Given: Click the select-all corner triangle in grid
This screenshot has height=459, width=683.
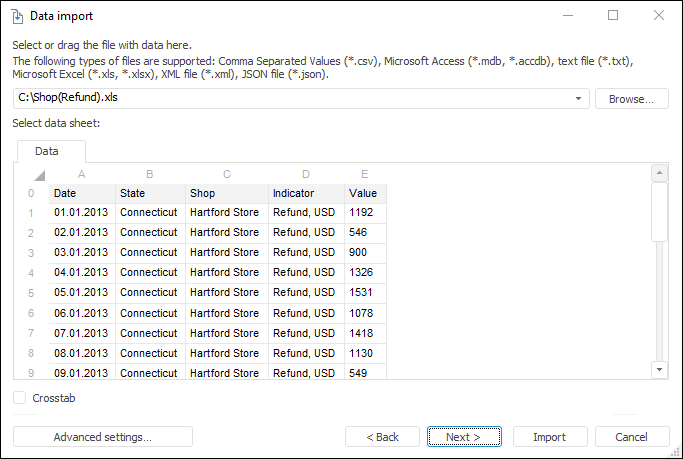Looking at the screenshot, I should (x=38, y=175).
